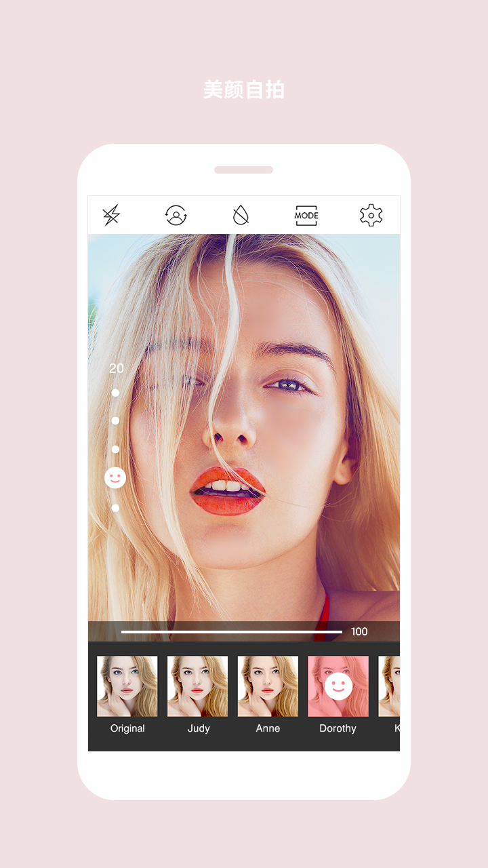Open settings gear icon
This screenshot has height=868, width=488.
click(x=371, y=216)
